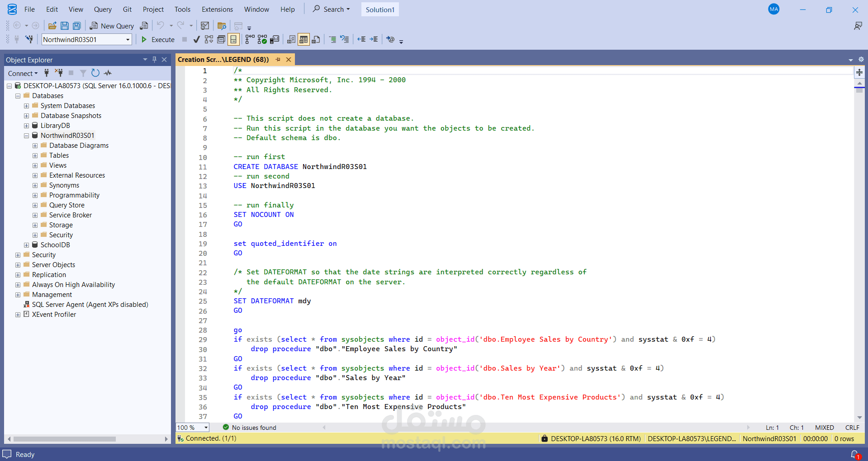Open the Query menu
Viewport: 868px width, 461px height.
[x=103, y=9]
